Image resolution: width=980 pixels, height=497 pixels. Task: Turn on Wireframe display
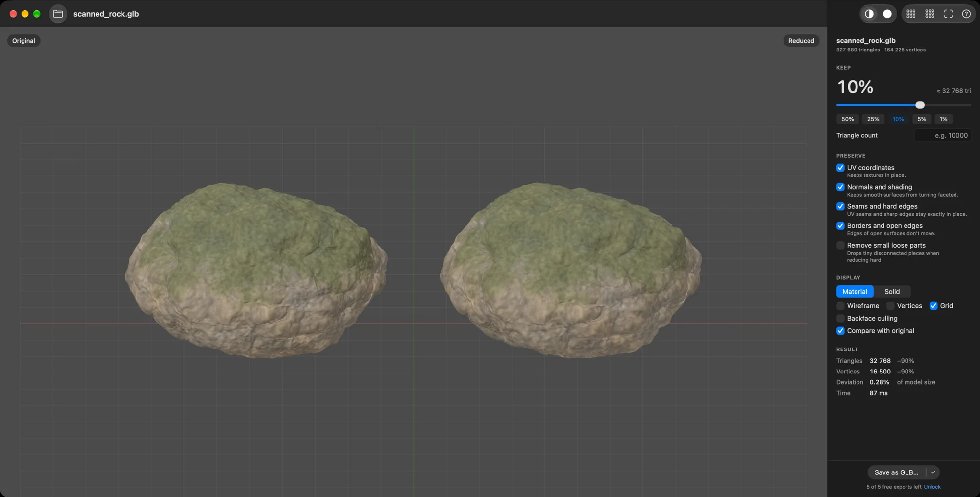pyautogui.click(x=840, y=306)
